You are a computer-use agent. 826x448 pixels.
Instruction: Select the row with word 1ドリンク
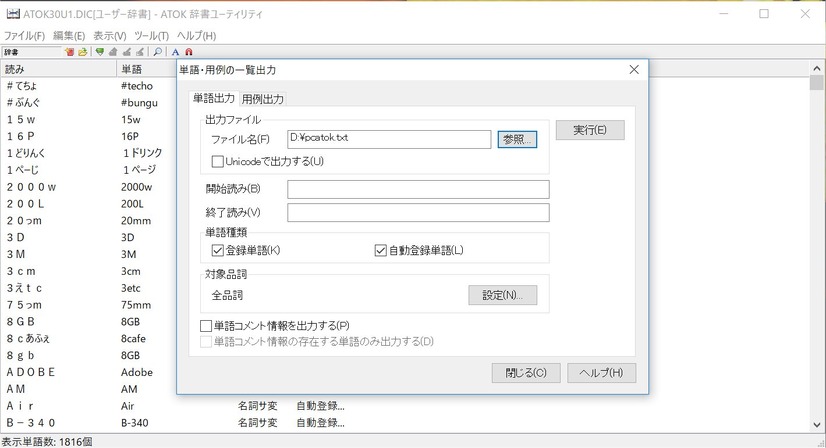click(88, 153)
